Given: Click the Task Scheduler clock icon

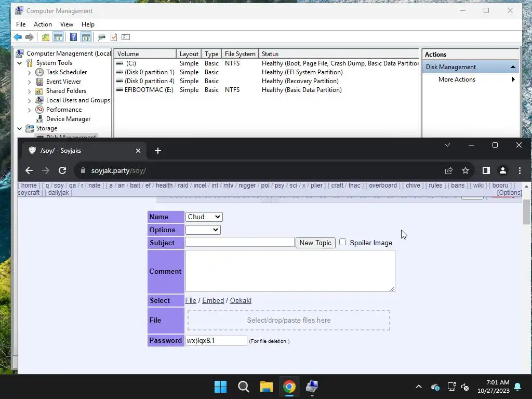Looking at the screenshot, I should (39, 72).
